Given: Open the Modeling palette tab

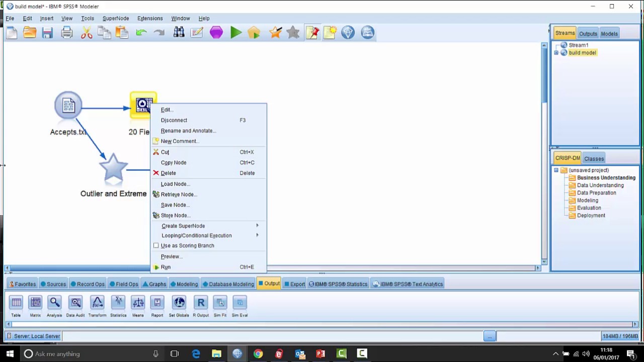Looking at the screenshot, I should pos(184,284).
